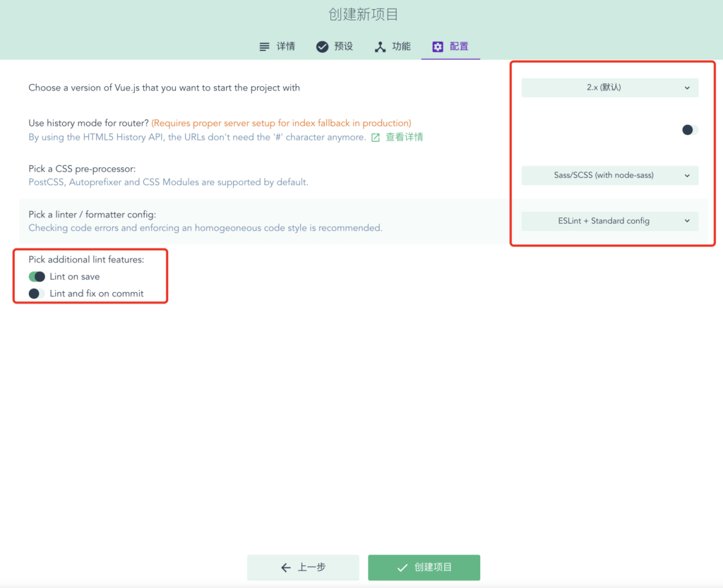Click the 上一步 button
The width and height of the screenshot is (723, 588).
coord(303,568)
